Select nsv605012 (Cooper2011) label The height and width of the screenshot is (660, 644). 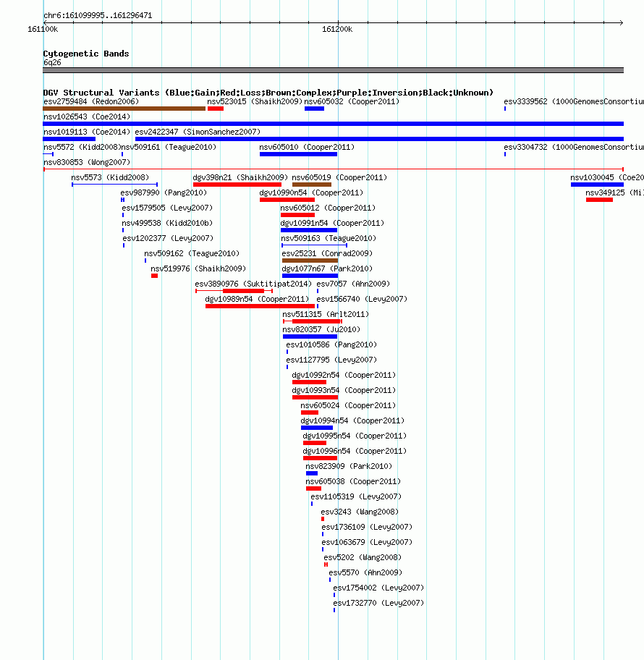(328, 208)
